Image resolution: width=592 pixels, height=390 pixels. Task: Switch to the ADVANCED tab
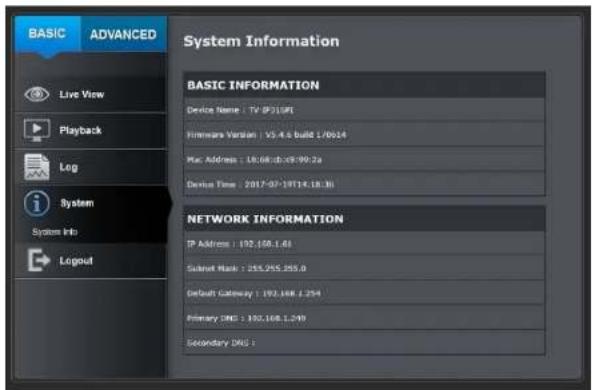pos(123,34)
